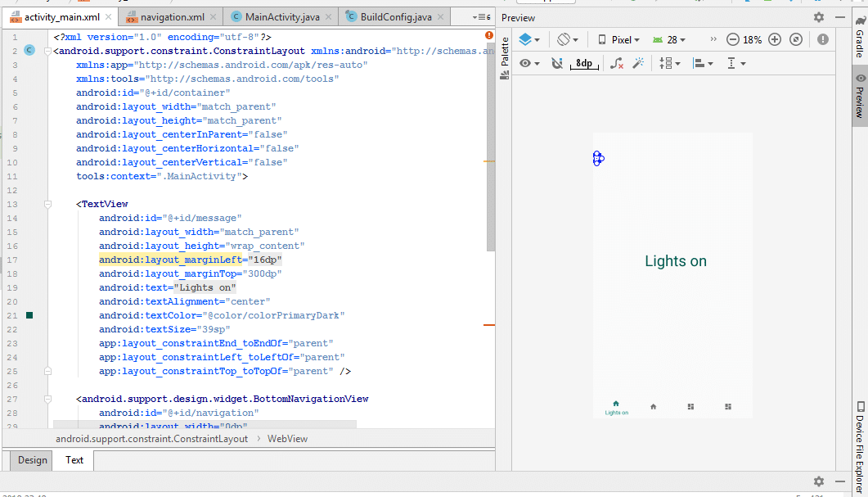Show preview warnings and errors icon
Image resolution: width=868 pixels, height=497 pixels.
(822, 39)
